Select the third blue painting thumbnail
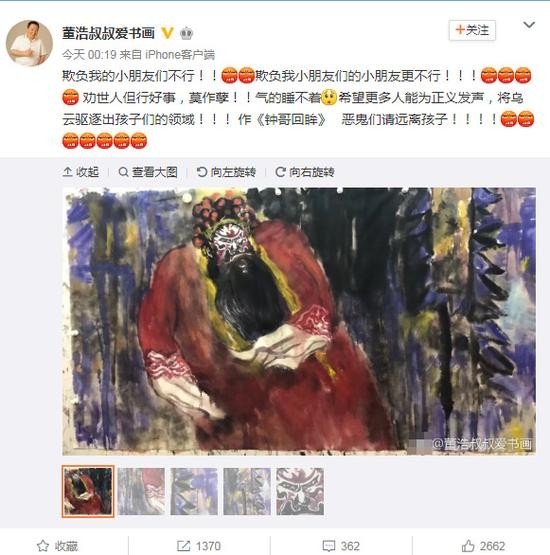The image size is (550, 555). pyautogui.click(x=194, y=491)
